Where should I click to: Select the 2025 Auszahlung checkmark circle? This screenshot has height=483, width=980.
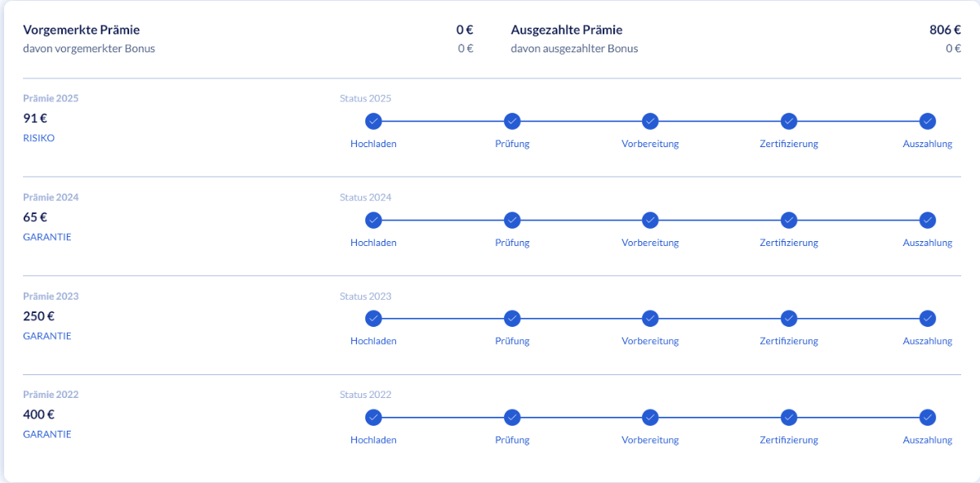[x=927, y=121]
